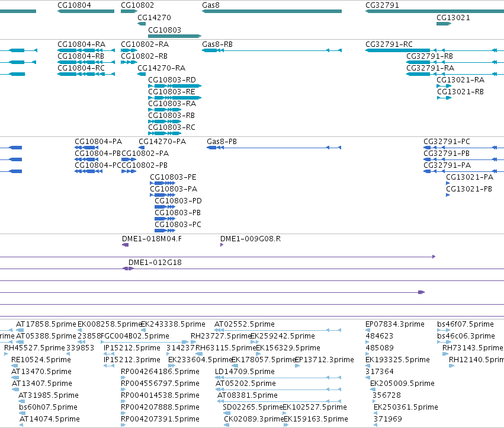Select BAC end DME1-009G08.R
Viewport: 504px width, 428px height.
(221, 245)
